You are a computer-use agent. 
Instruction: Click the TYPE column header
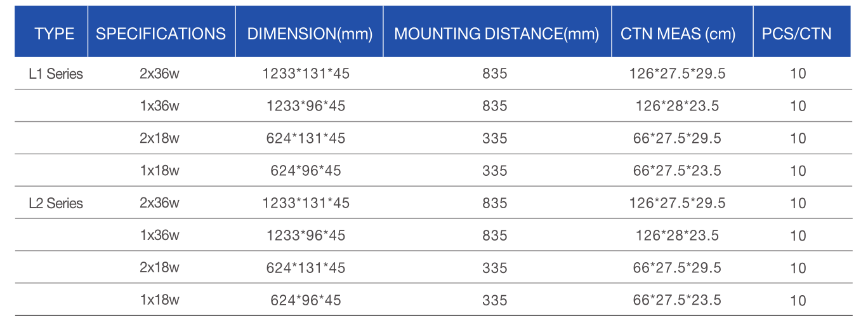click(54, 34)
